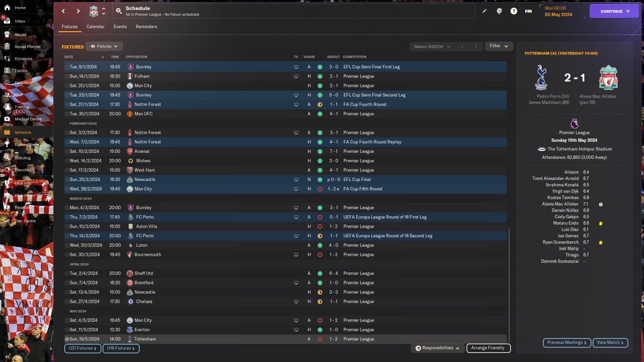Click the Schedule calendar icon in sidebar
The image size is (644, 362).
click(x=7, y=132)
